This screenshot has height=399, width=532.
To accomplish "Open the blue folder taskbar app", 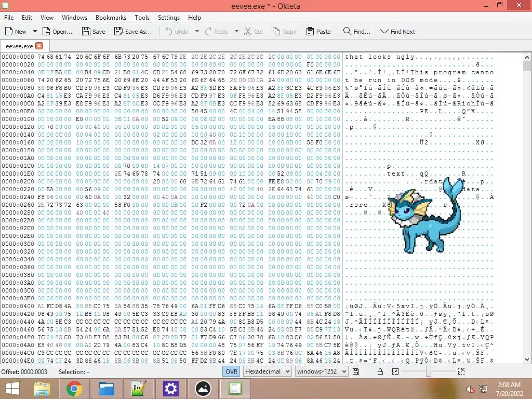I will click(107, 389).
